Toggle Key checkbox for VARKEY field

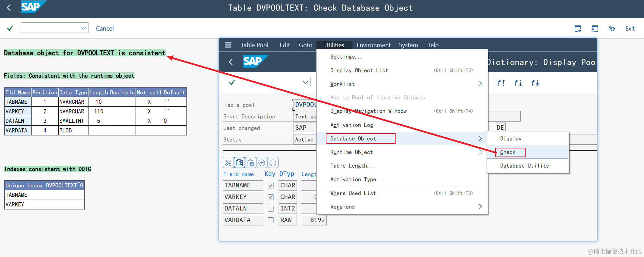[270, 197]
